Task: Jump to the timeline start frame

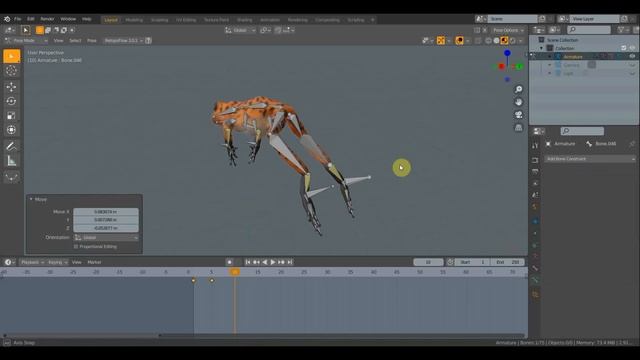Action: tap(248, 262)
